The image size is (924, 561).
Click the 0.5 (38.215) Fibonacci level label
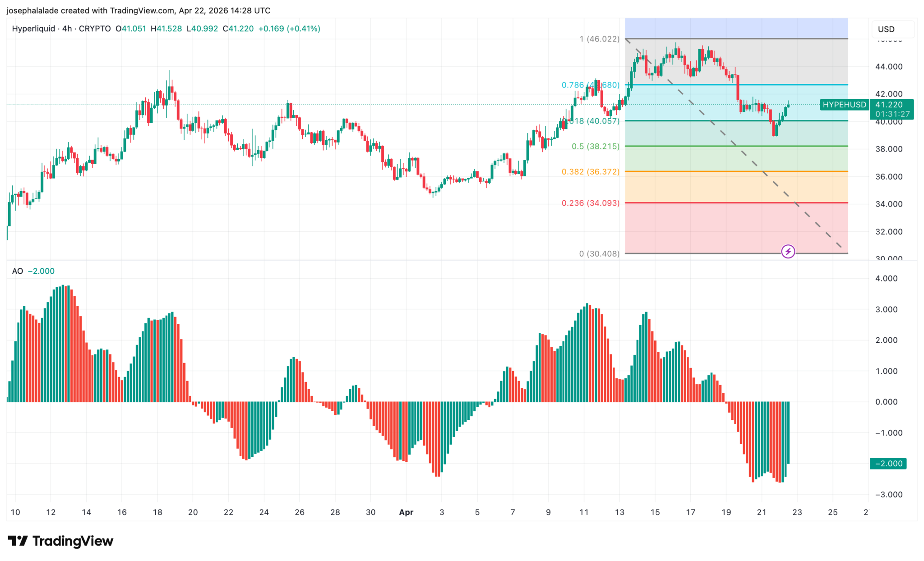click(595, 147)
